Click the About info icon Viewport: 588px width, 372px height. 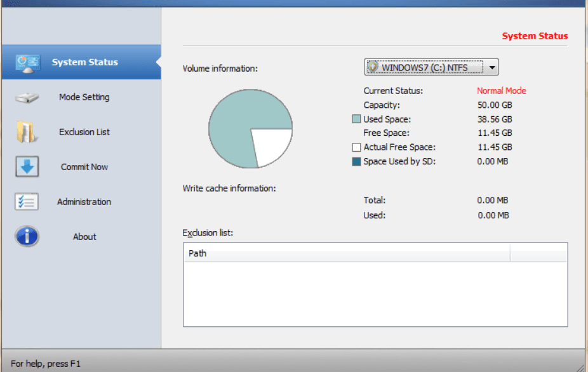(x=27, y=236)
